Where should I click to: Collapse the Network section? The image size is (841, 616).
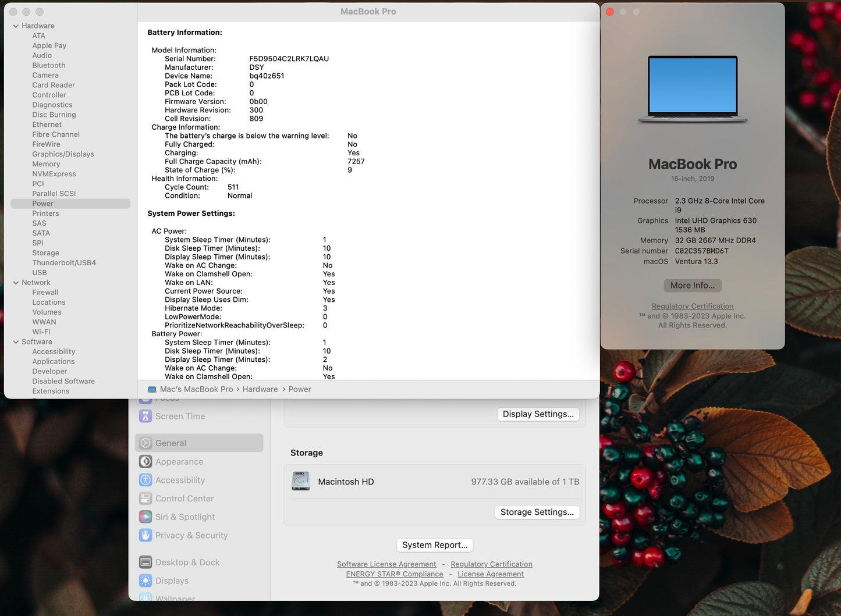[15, 282]
